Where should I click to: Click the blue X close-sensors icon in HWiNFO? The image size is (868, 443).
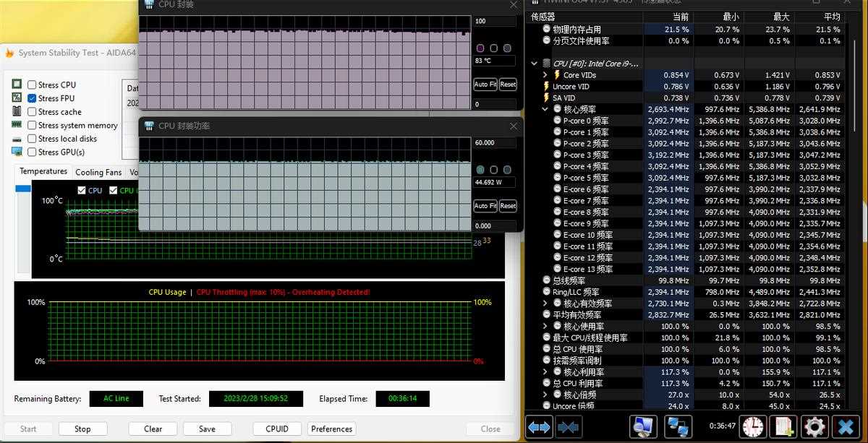coord(846,427)
